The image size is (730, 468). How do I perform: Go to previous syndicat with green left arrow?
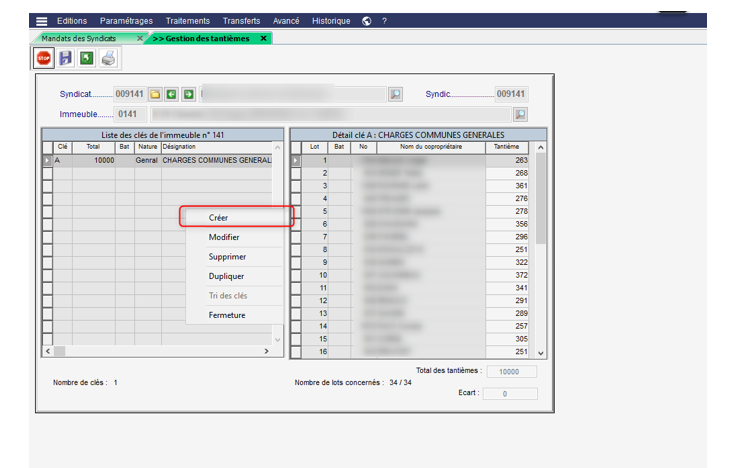pos(171,94)
